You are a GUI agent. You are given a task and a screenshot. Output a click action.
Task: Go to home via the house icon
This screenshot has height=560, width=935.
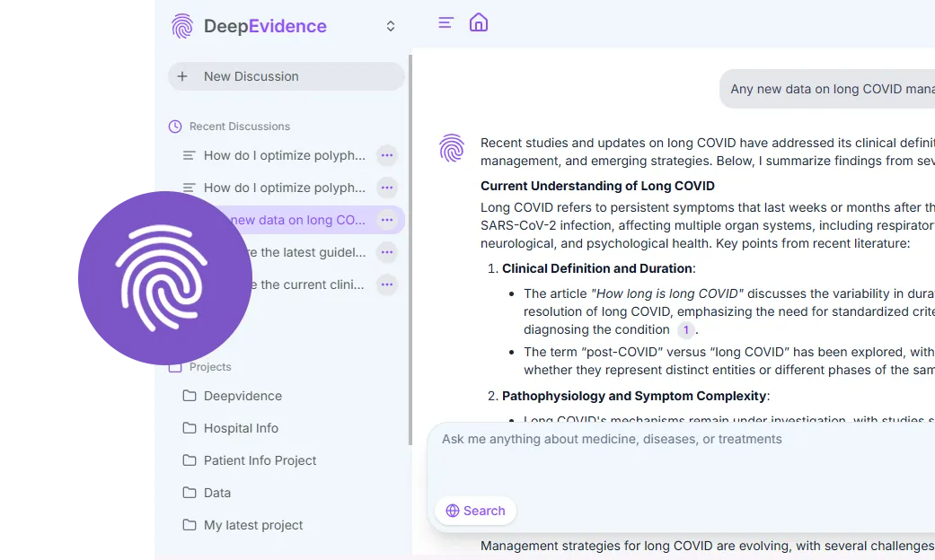click(x=478, y=22)
